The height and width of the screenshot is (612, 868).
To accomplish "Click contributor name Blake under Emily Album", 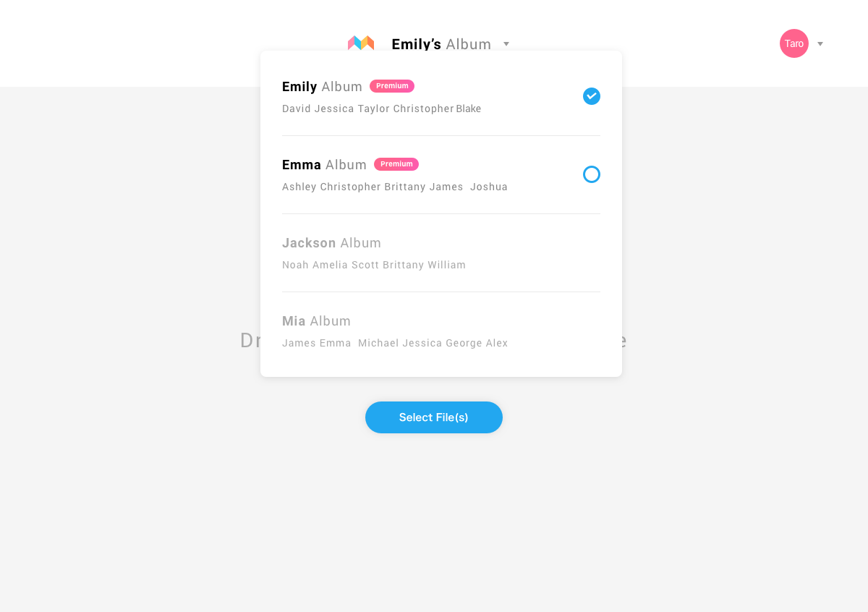I will (468, 109).
